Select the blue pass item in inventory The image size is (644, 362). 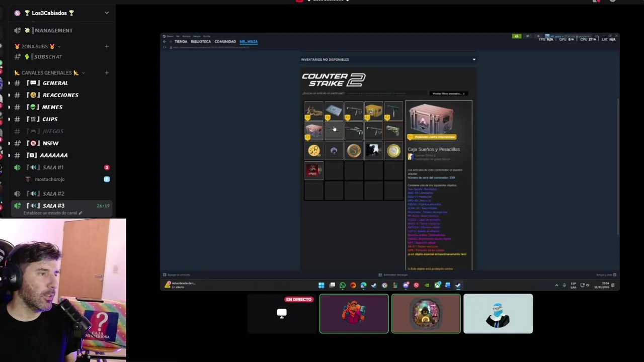[334, 111]
